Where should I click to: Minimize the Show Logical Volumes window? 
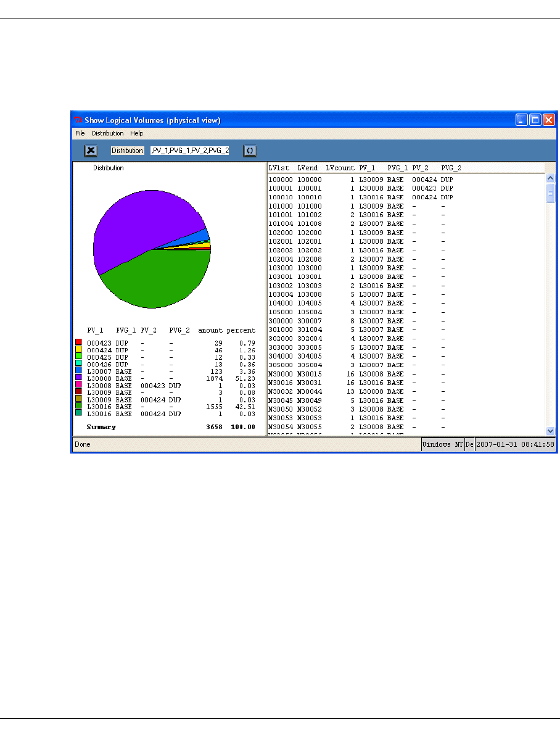click(x=521, y=120)
